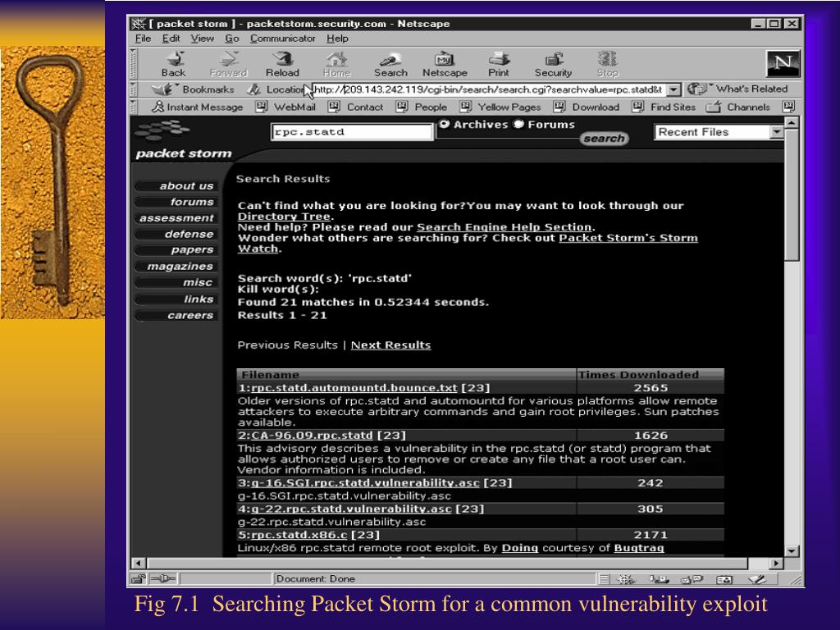Reload the page using the Reload icon
The height and width of the screenshot is (630, 840).
(x=282, y=64)
